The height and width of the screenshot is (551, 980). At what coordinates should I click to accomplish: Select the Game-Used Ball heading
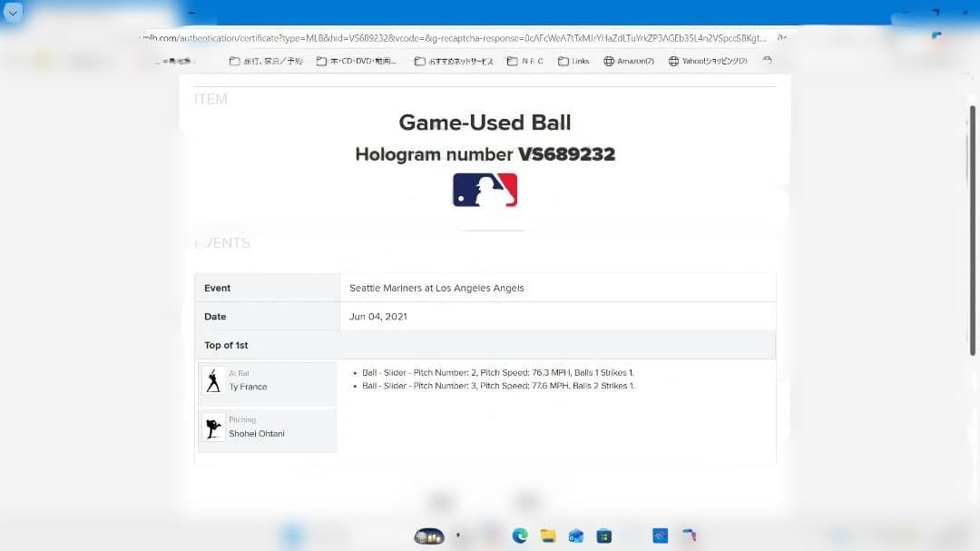coord(485,122)
